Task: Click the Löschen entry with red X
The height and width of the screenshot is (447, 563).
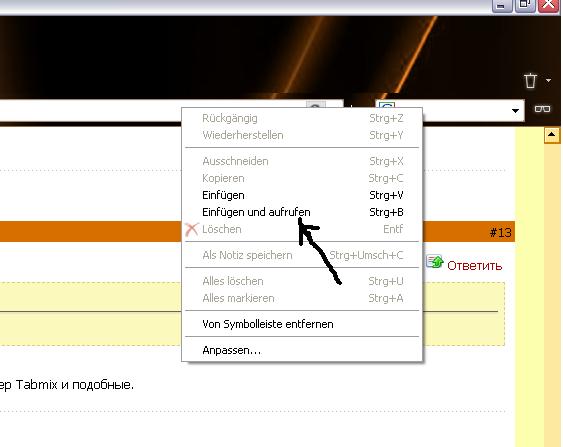Action: tap(302, 229)
